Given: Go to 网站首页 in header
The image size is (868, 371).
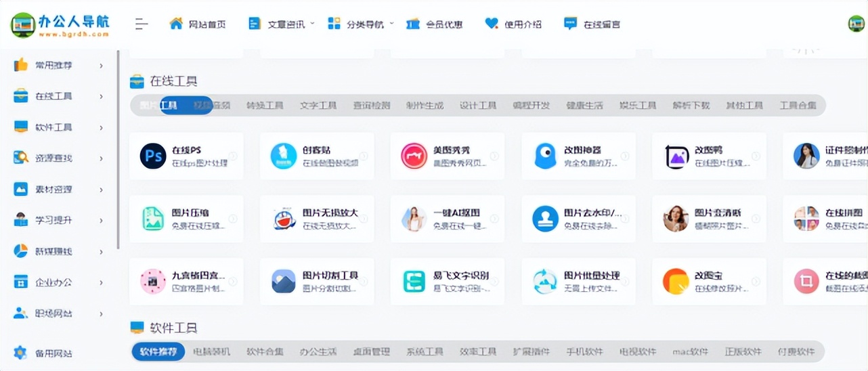Looking at the screenshot, I should [207, 24].
